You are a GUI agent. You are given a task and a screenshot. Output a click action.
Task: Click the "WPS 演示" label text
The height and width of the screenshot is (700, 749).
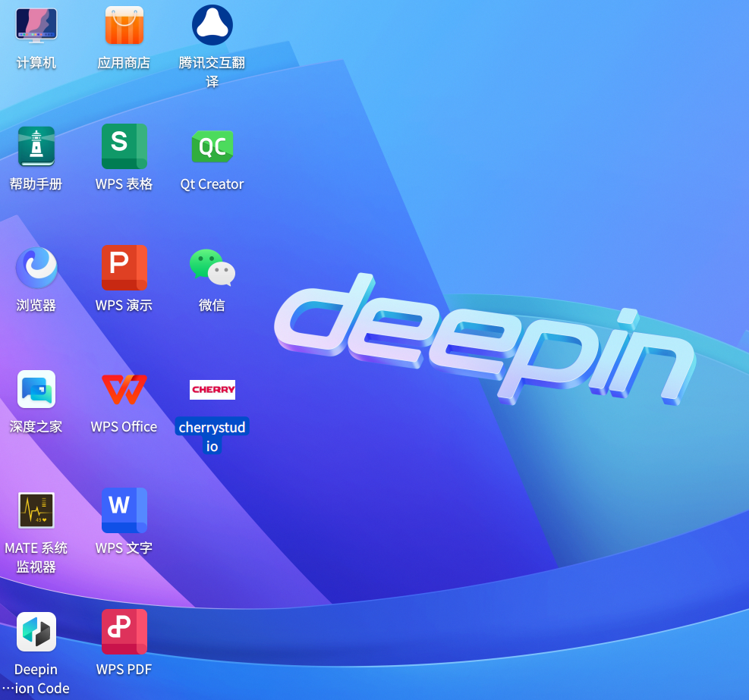pos(124,305)
